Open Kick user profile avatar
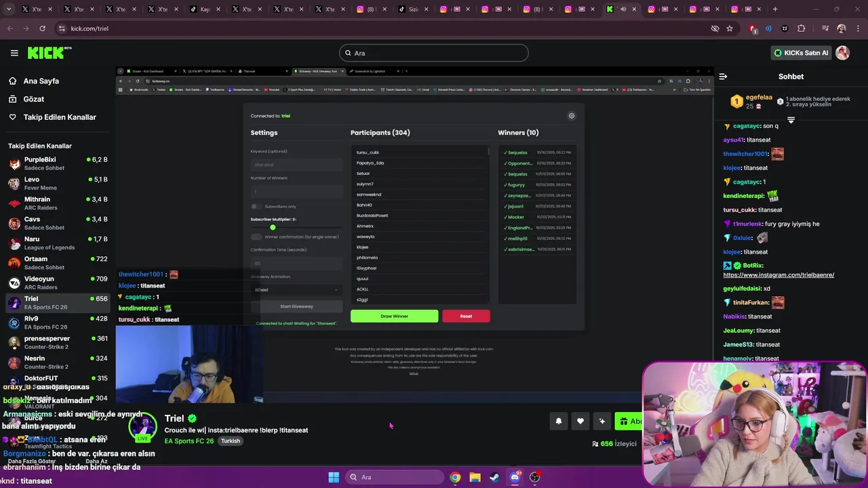 point(843,53)
